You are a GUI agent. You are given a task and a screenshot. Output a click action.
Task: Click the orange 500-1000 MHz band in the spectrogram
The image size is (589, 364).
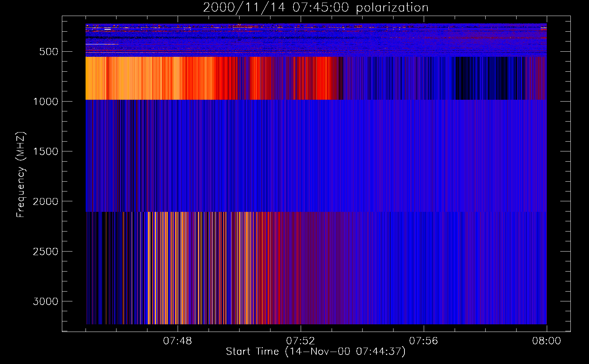click(x=316, y=78)
